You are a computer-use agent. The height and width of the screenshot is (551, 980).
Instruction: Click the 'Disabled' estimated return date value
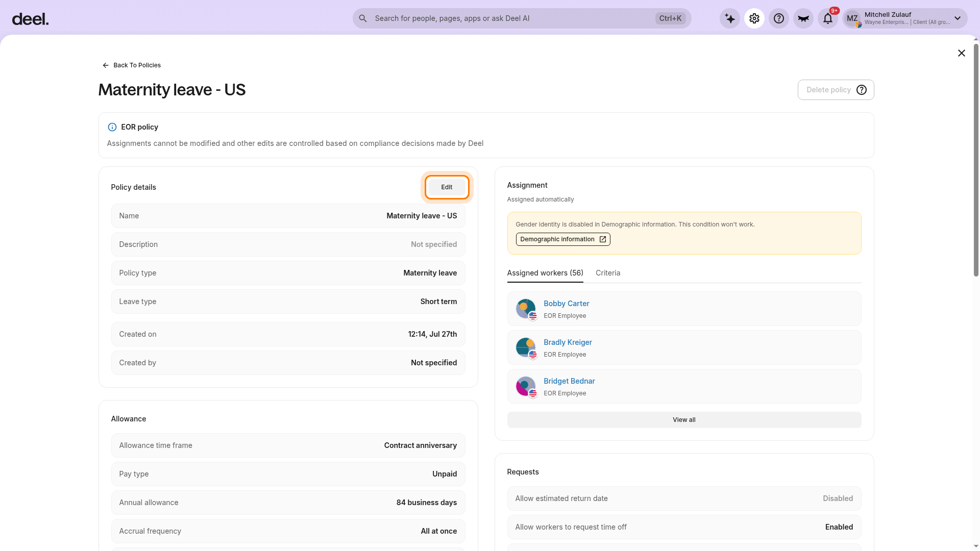[x=838, y=498]
